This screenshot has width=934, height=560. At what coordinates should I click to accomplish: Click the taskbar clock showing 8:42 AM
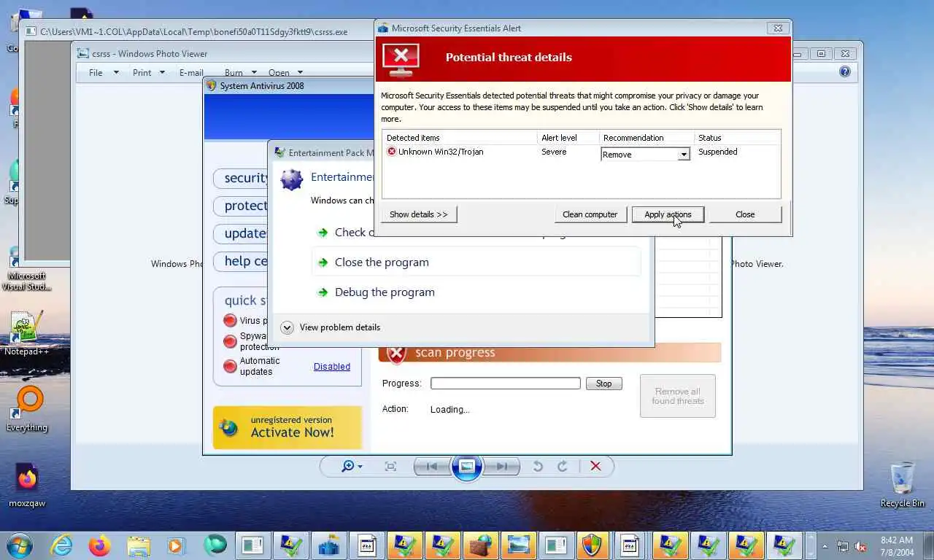point(896,546)
